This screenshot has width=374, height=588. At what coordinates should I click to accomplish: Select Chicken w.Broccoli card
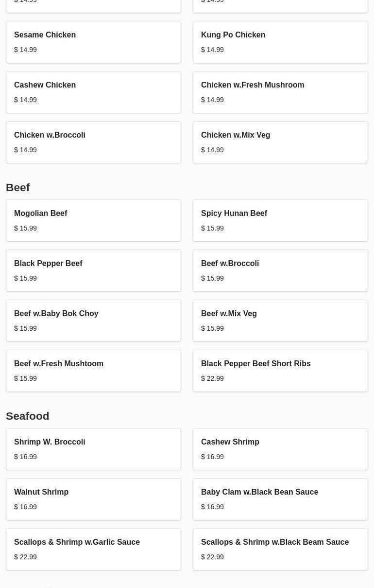tap(93, 142)
